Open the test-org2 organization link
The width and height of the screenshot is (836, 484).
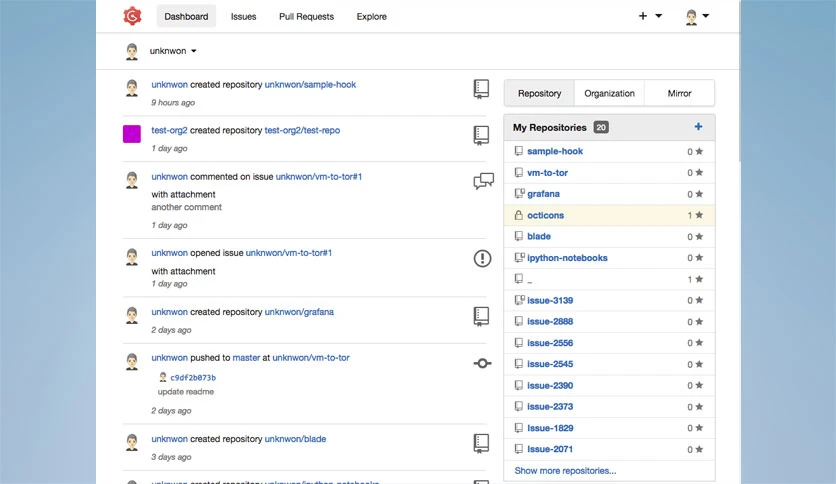tap(169, 131)
